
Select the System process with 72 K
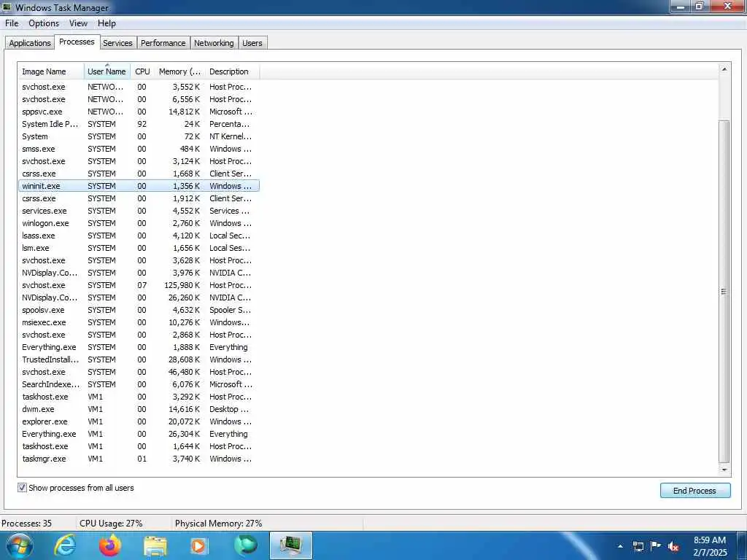tap(139, 136)
